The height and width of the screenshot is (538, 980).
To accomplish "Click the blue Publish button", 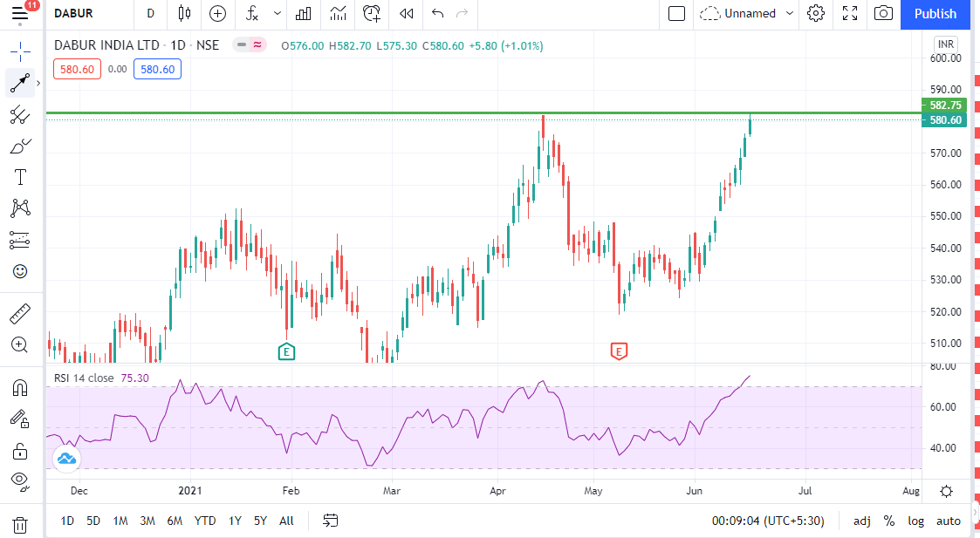I will (x=935, y=13).
